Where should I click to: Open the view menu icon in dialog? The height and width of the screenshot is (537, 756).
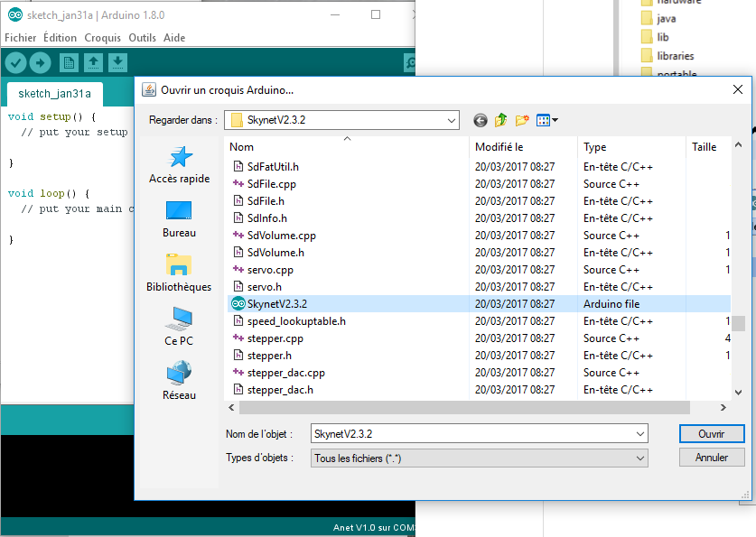click(546, 120)
